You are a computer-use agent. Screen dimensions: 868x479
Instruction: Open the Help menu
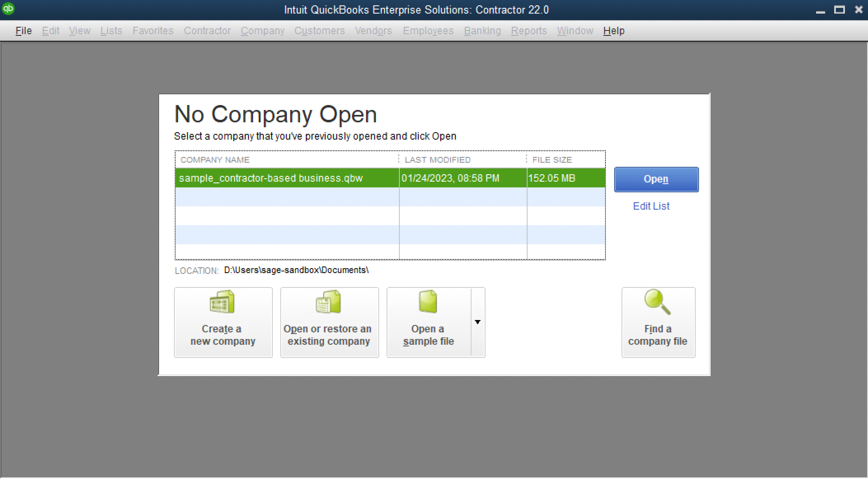click(x=614, y=31)
